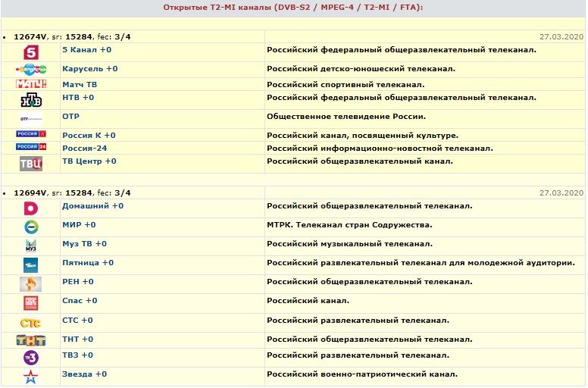Click text 'МТРК. Телеканал стран Содружества.'
The image size is (588, 388).
pos(349,225)
